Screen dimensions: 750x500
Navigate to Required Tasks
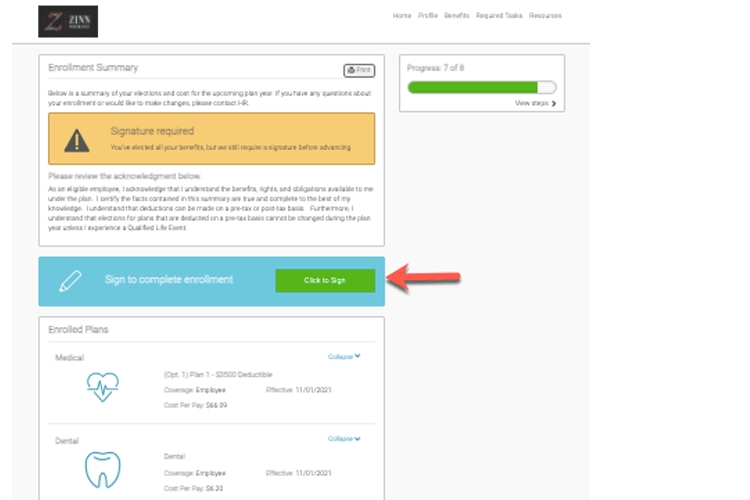click(497, 16)
